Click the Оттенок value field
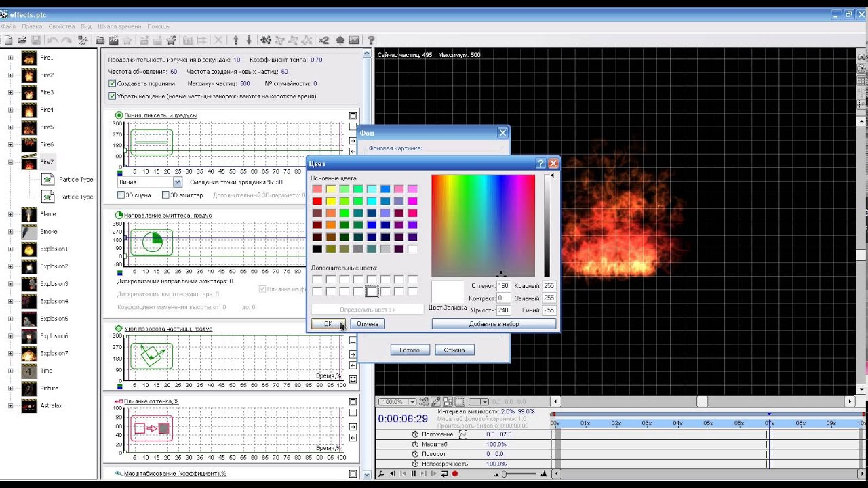 tap(503, 286)
